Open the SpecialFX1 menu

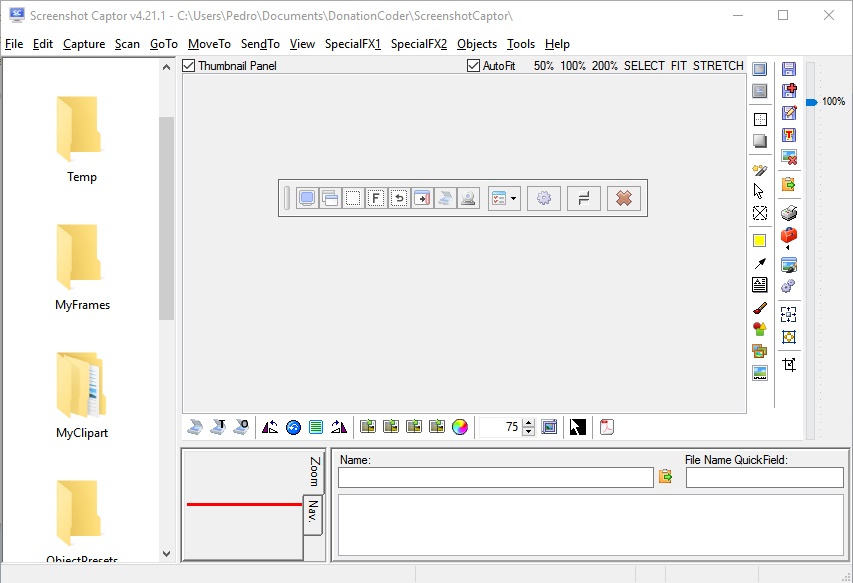352,44
